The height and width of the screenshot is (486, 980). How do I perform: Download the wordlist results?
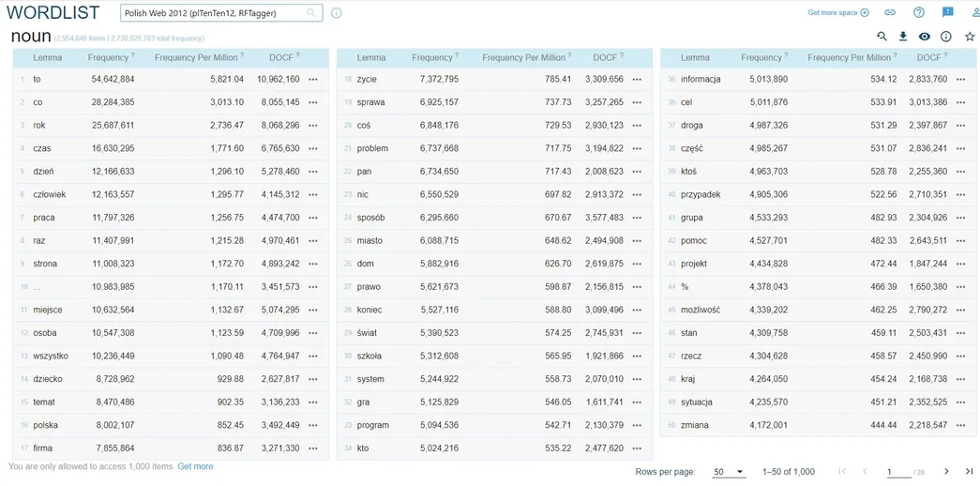pyautogui.click(x=903, y=37)
